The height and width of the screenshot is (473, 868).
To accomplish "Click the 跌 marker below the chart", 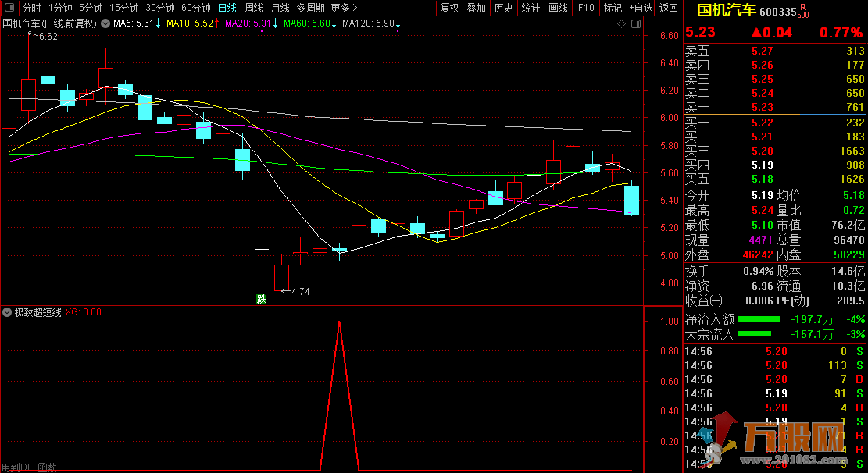I will (x=261, y=299).
